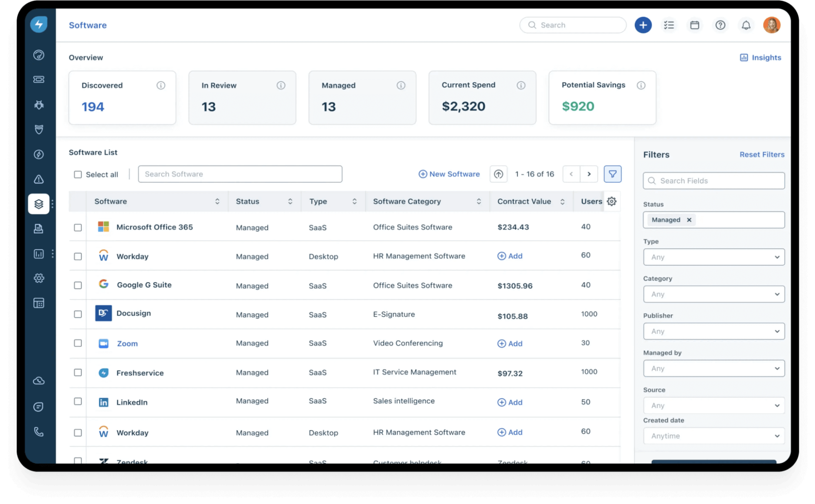The image size is (815, 504).
Task: Click Add contract value for Zoom
Action: point(509,343)
